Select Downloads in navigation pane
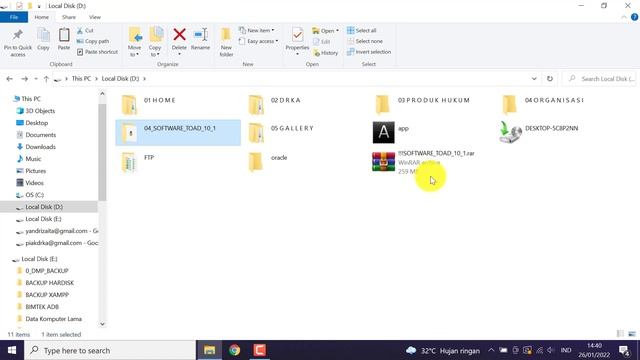The height and width of the screenshot is (360, 640). point(40,147)
